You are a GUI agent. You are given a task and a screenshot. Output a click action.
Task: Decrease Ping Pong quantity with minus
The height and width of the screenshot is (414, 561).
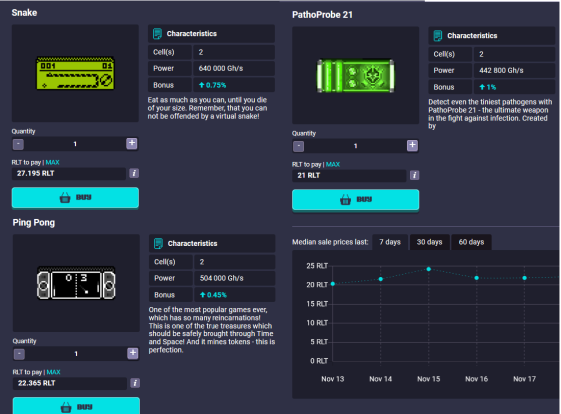19,354
